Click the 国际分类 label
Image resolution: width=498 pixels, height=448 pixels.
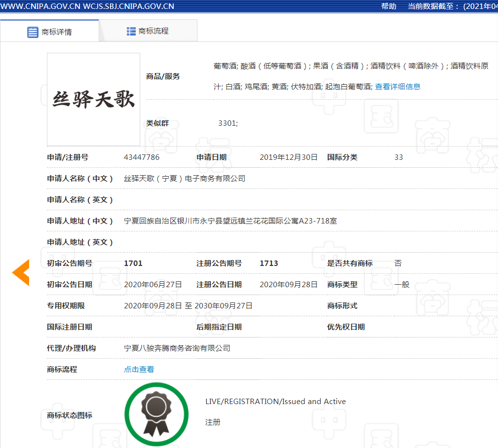[x=343, y=157]
